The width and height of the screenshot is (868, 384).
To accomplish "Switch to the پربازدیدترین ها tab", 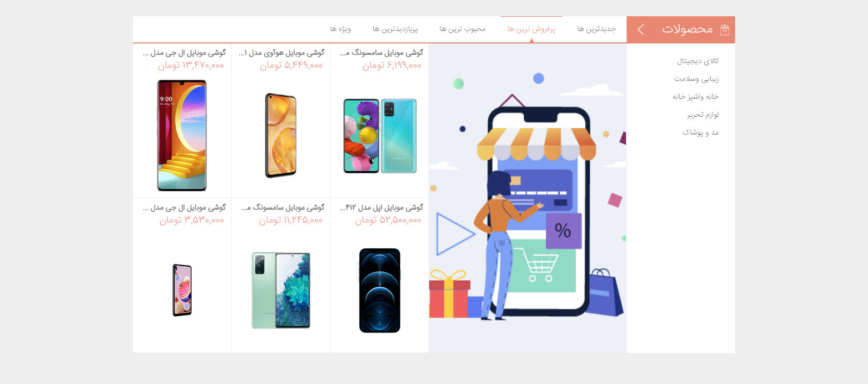I will click(x=395, y=29).
